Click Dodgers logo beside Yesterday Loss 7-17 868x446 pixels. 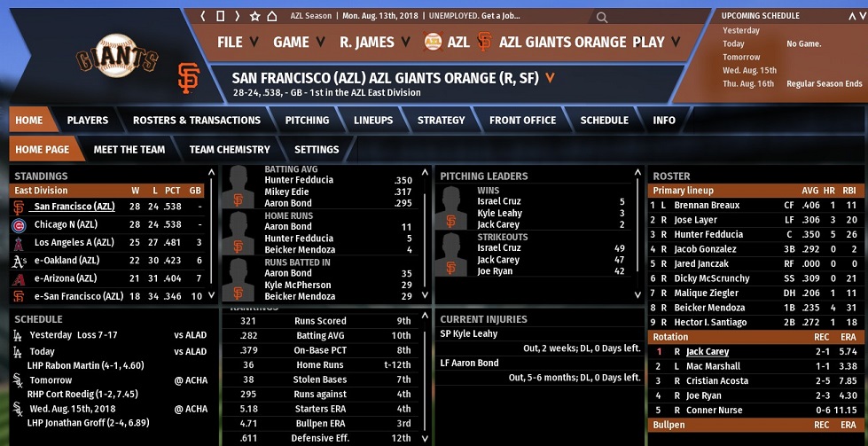click(x=18, y=335)
